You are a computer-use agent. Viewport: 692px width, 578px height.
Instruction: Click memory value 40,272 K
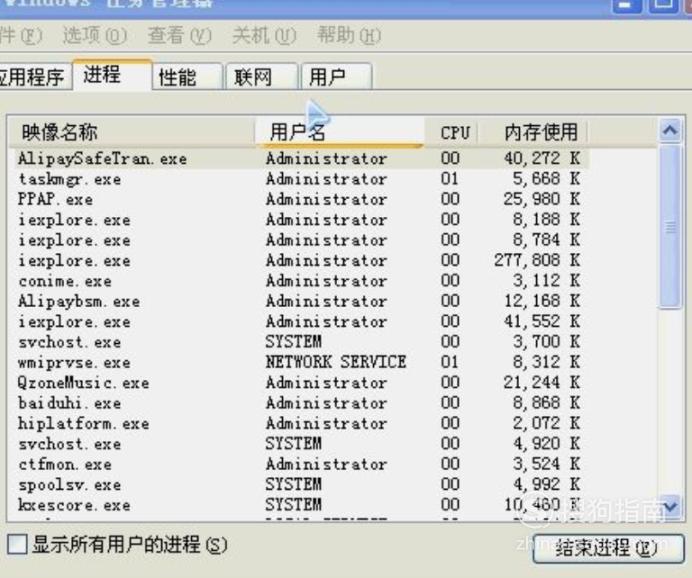[542, 159]
